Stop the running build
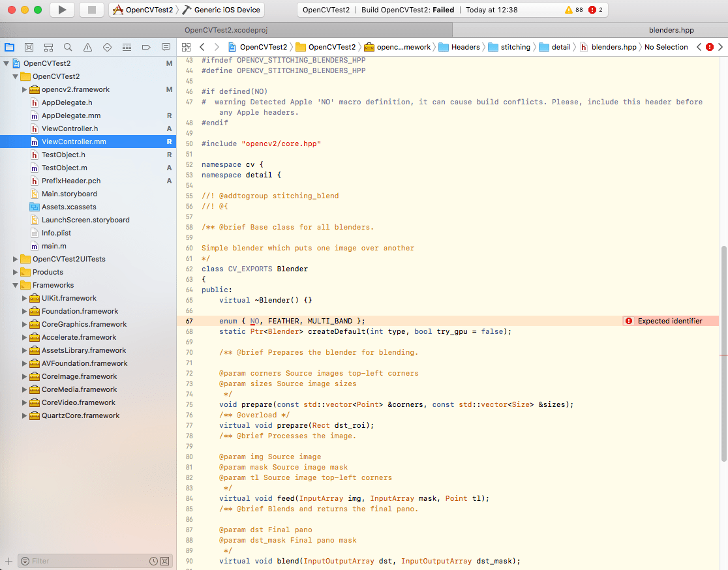728x570 pixels. 91,10
